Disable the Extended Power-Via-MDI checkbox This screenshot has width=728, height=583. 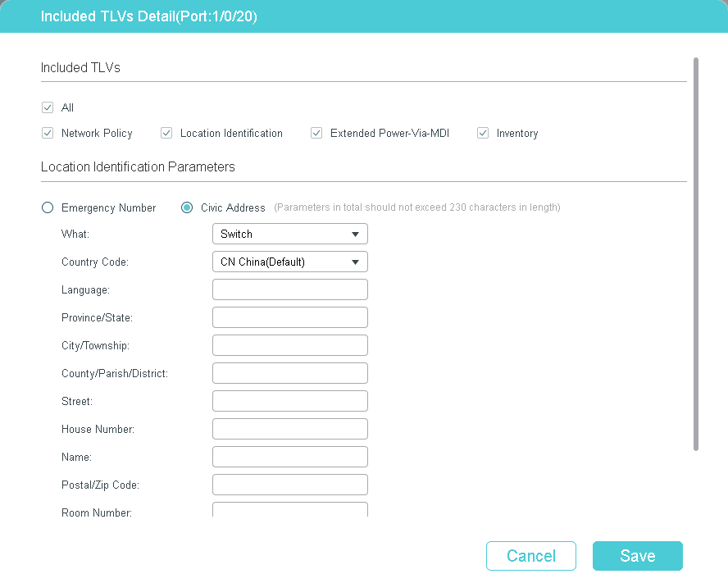[x=316, y=133]
